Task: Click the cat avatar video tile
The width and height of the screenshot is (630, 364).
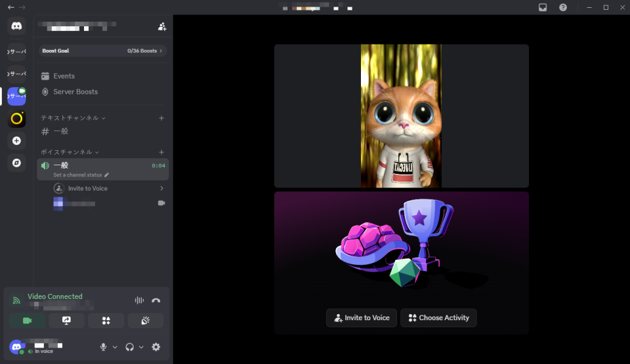Action: coord(401,116)
